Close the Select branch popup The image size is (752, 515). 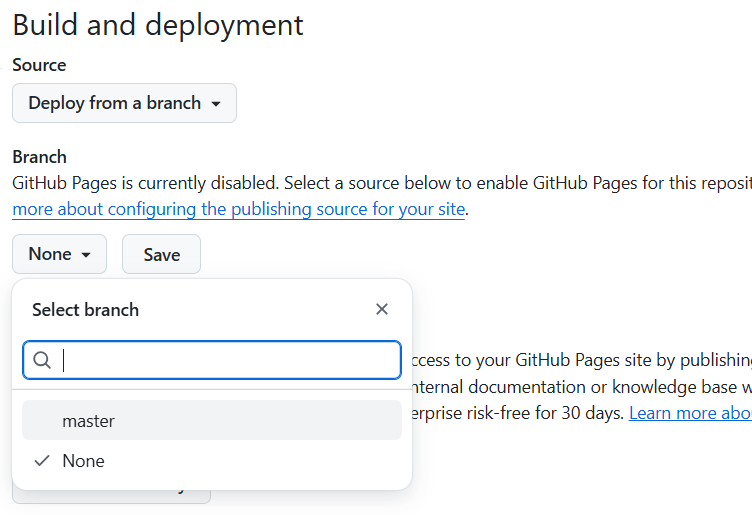(x=382, y=309)
